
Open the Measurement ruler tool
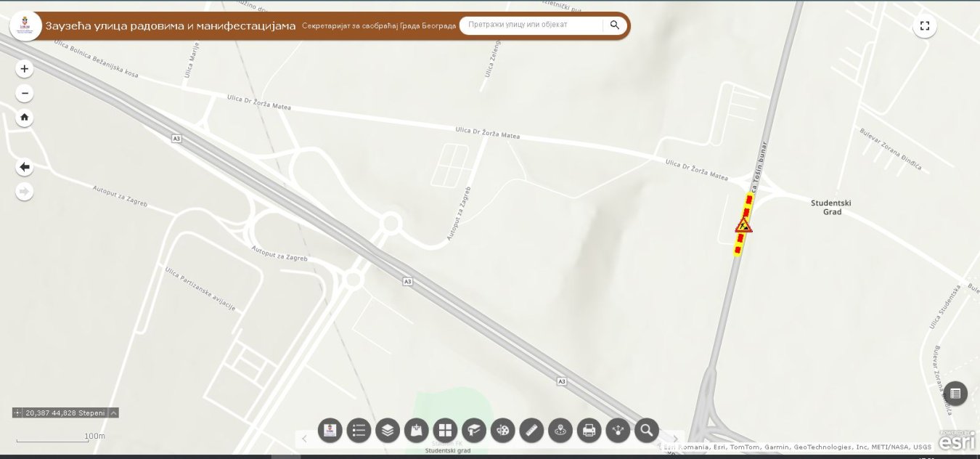531,430
